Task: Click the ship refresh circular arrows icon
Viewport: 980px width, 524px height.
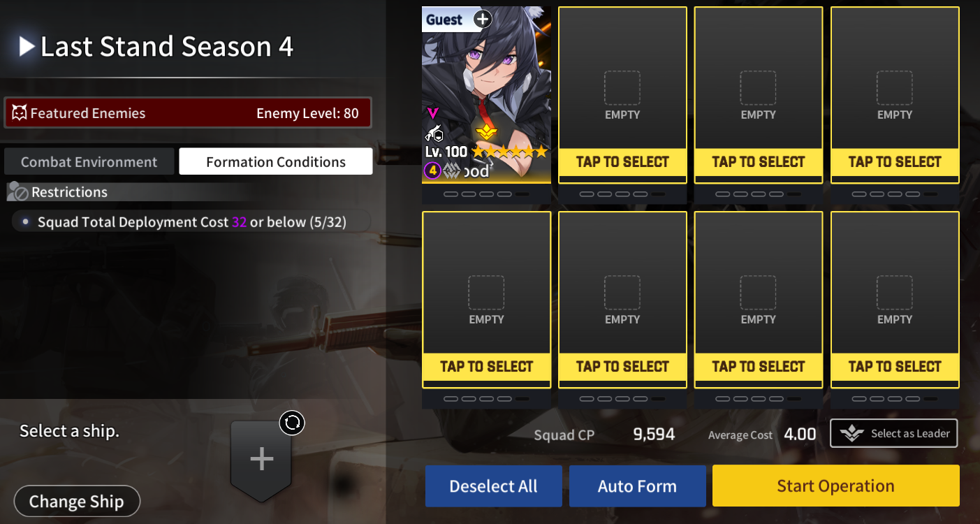Action: (x=292, y=423)
